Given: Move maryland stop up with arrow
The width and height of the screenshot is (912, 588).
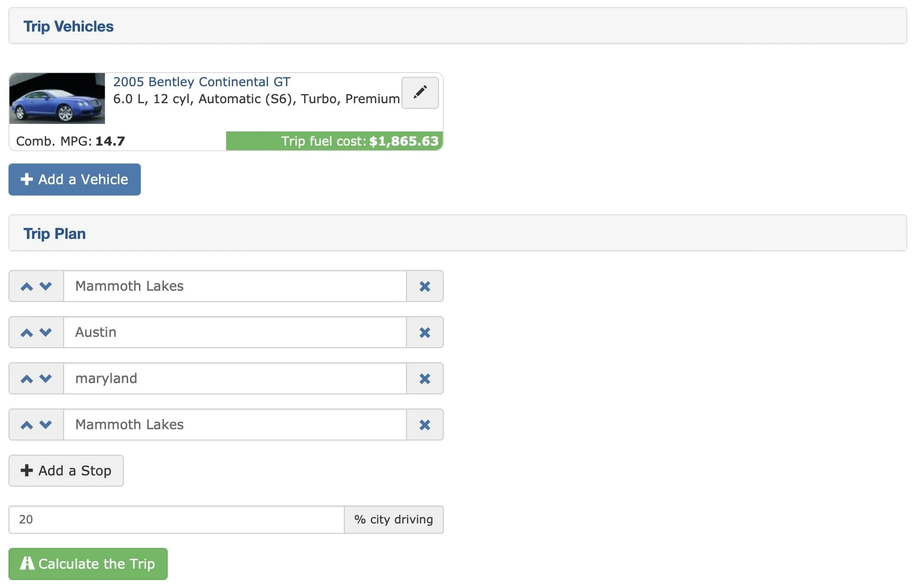Looking at the screenshot, I should click(27, 378).
